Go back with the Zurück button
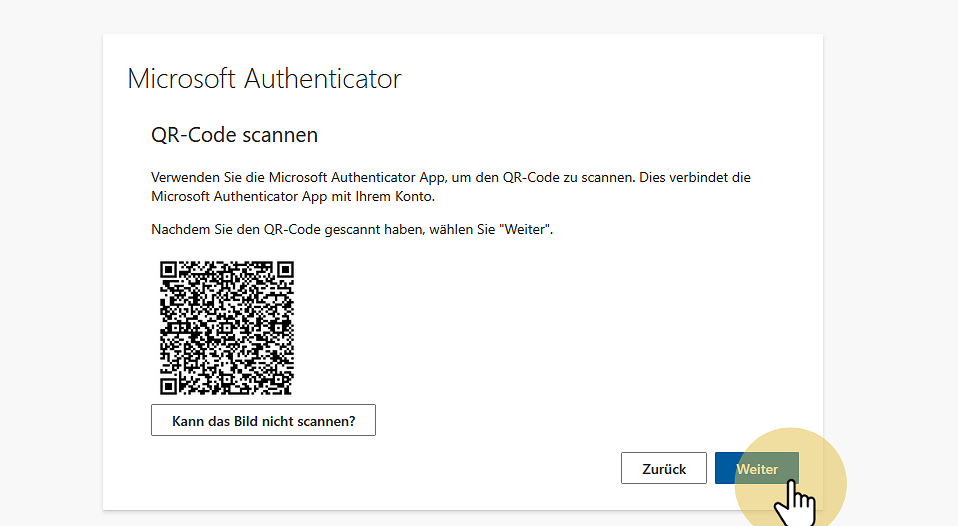The height and width of the screenshot is (526, 958). (x=663, y=468)
